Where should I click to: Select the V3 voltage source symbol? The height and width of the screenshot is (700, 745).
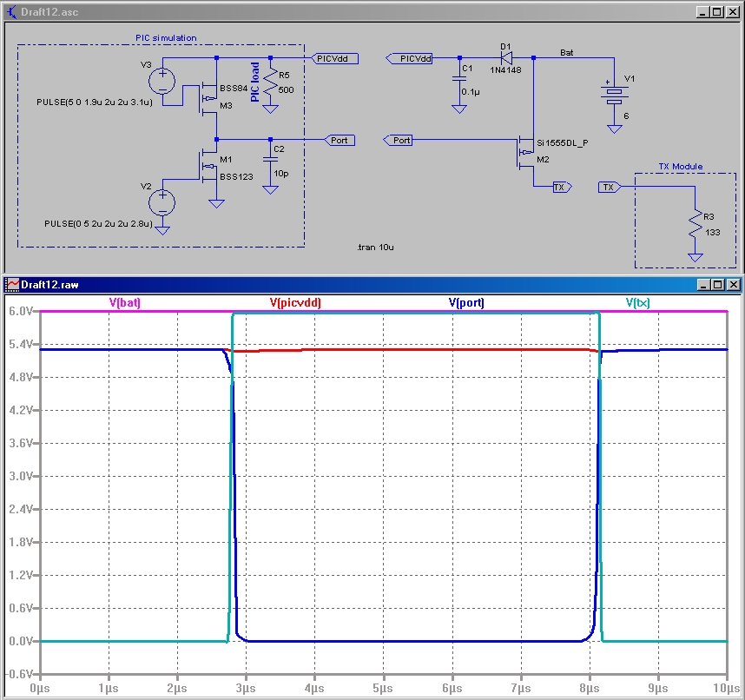(162, 81)
